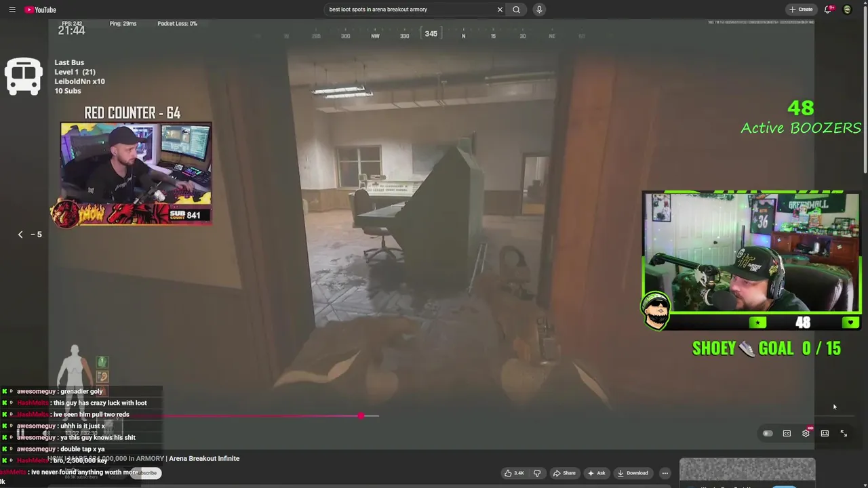Open more actions three-dot menu
This screenshot has height=488, width=868.
click(x=665, y=473)
